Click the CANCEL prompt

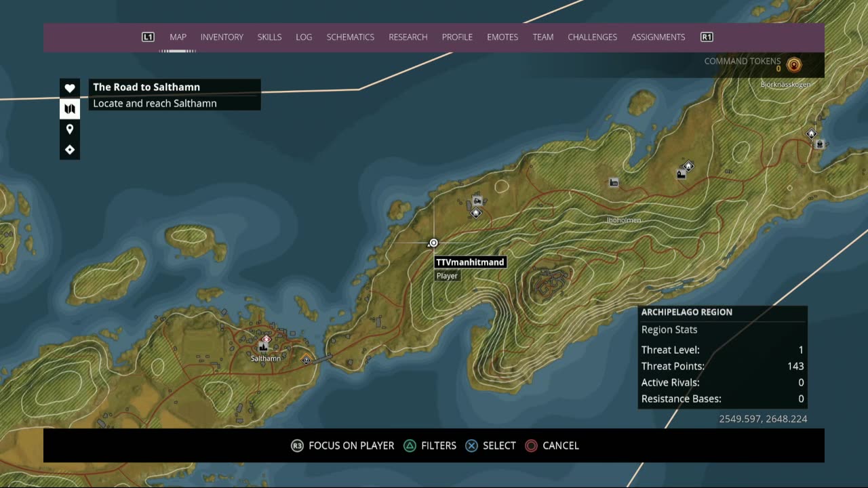point(561,445)
